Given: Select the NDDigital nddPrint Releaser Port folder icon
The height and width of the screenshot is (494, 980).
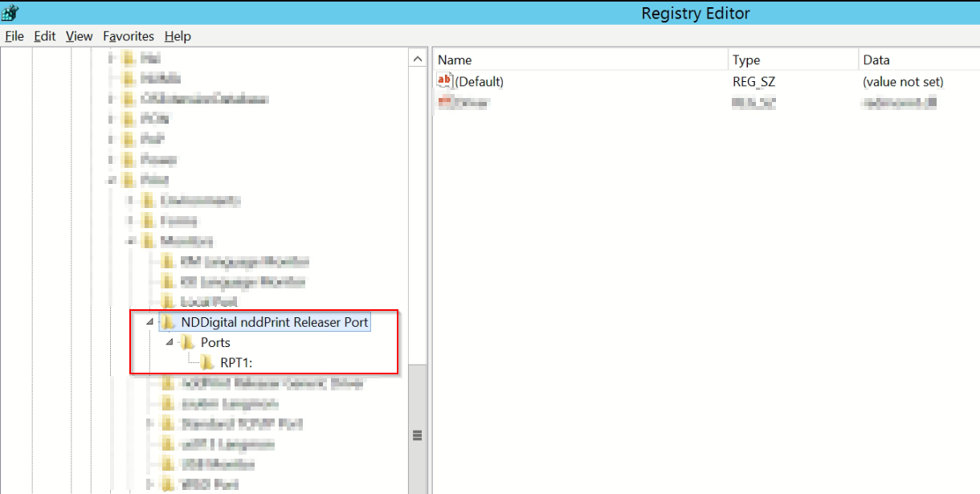Looking at the screenshot, I should [165, 321].
